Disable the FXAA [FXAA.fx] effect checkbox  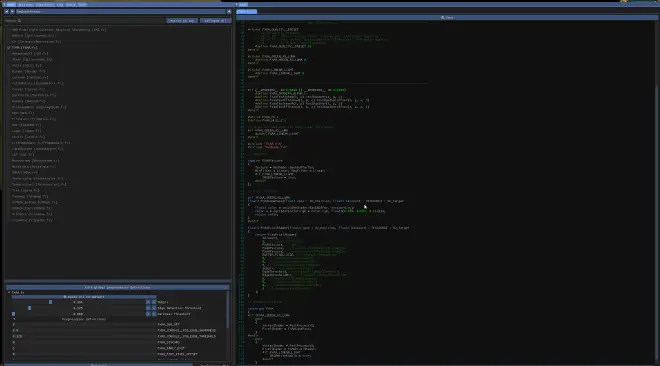(8, 48)
